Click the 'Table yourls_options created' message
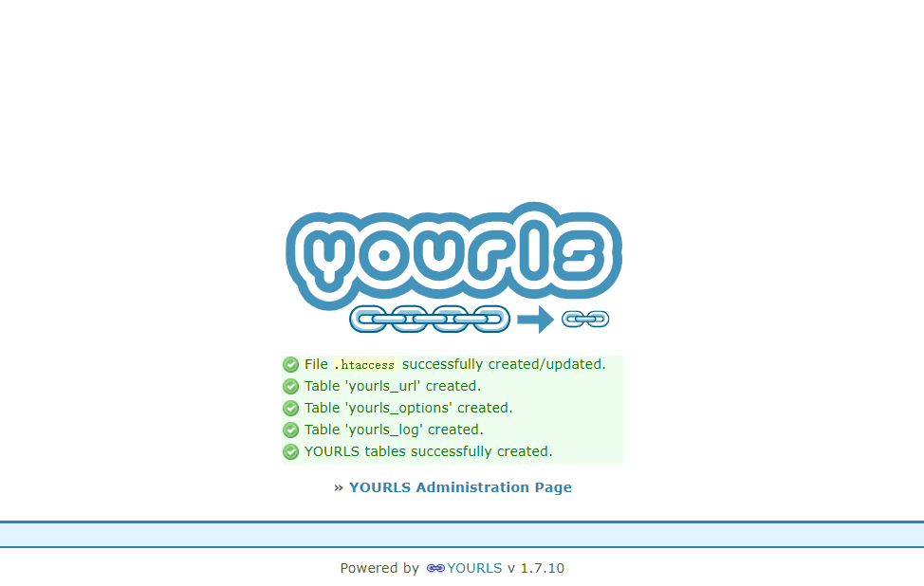This screenshot has width=924, height=586. click(x=408, y=408)
